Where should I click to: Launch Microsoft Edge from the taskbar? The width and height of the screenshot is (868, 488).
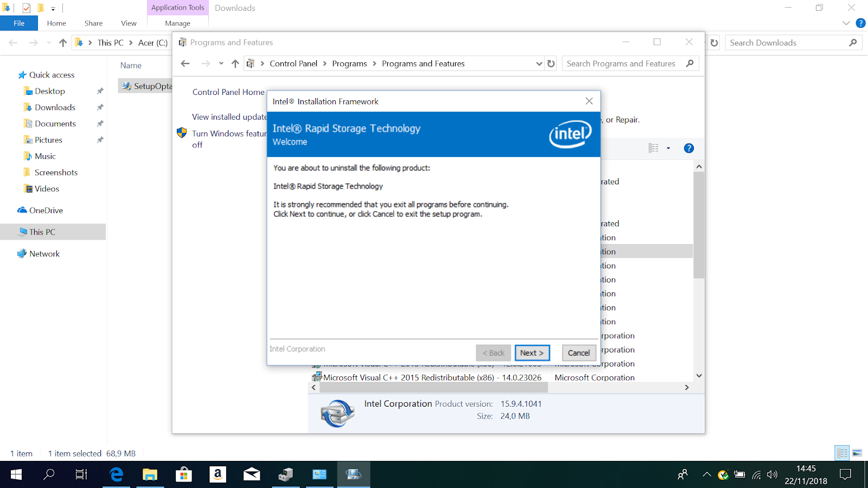point(116,474)
